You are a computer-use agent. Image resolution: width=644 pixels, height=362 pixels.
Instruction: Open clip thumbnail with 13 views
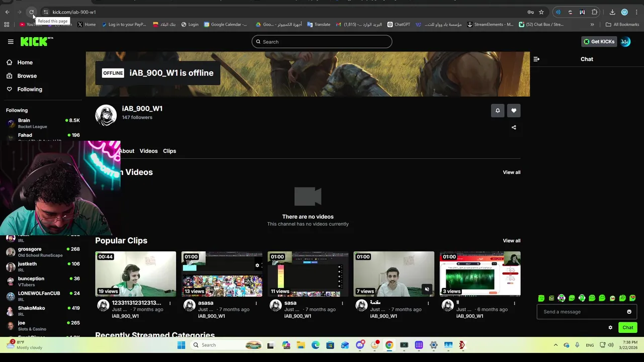(222, 274)
